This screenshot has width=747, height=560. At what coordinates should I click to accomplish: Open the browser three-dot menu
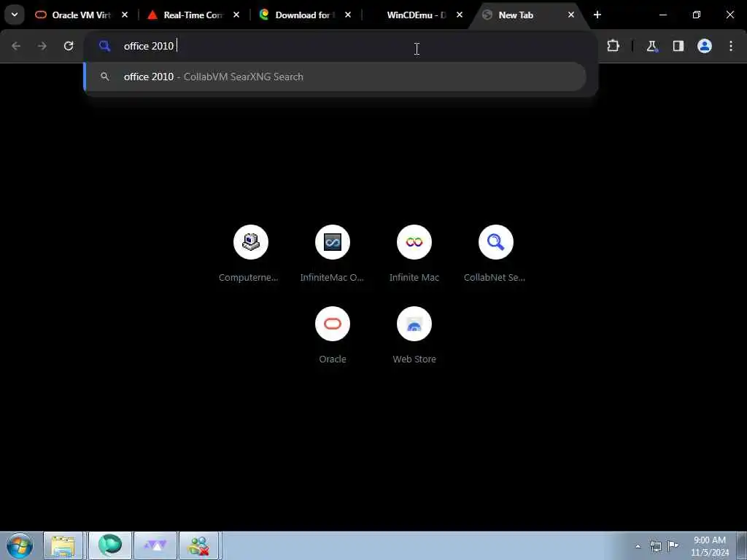tap(731, 46)
